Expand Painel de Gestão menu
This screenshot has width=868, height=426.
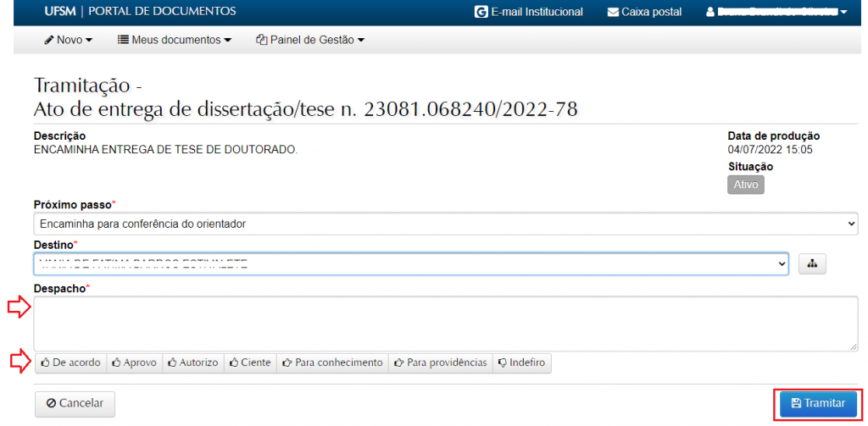point(310,40)
